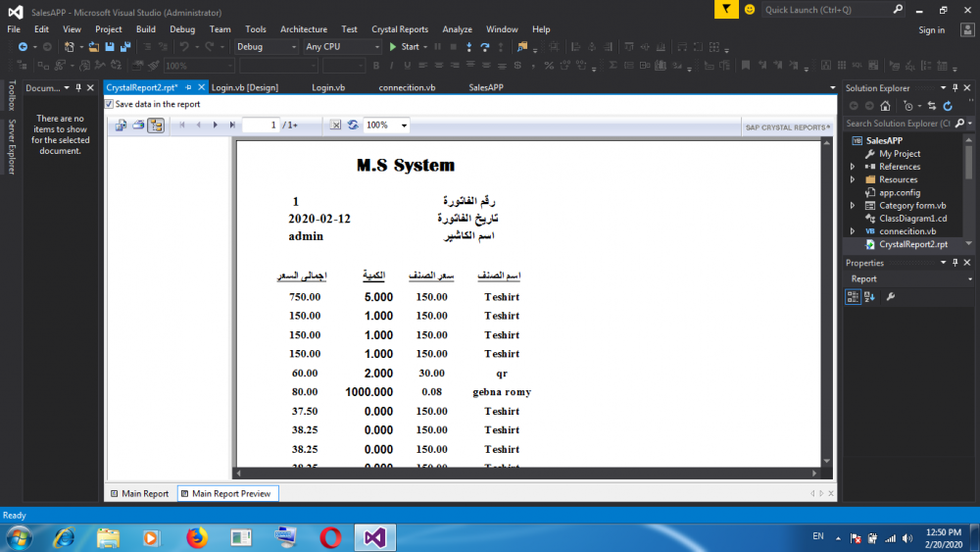Click Solution Explorer Home icon
This screenshot has width=980, height=552.
point(885,106)
